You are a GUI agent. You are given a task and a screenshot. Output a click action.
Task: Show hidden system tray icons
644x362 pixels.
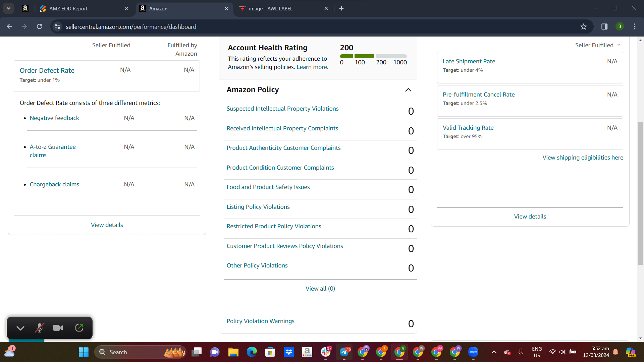point(494,352)
